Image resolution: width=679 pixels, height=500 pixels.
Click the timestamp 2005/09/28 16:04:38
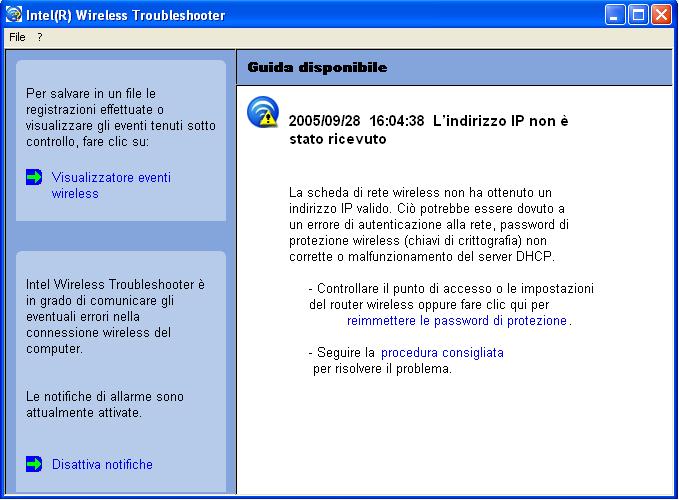[x=356, y=121]
